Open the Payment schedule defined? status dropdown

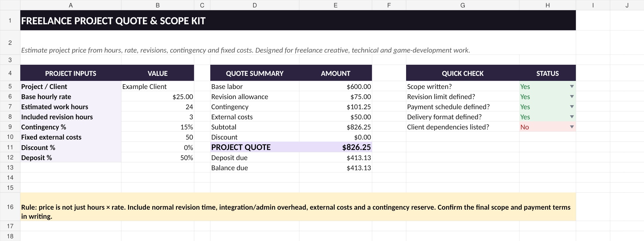coord(572,107)
